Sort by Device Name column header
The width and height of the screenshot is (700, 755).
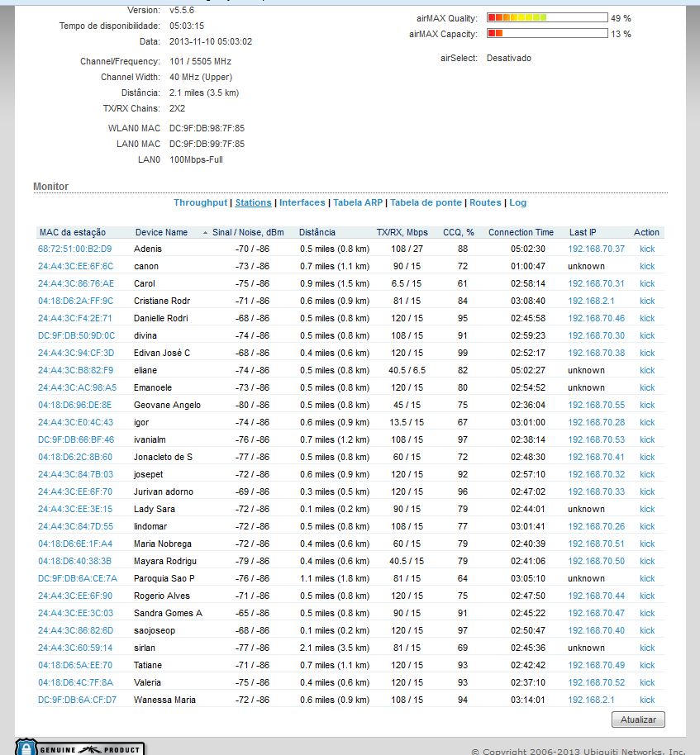[x=161, y=232]
